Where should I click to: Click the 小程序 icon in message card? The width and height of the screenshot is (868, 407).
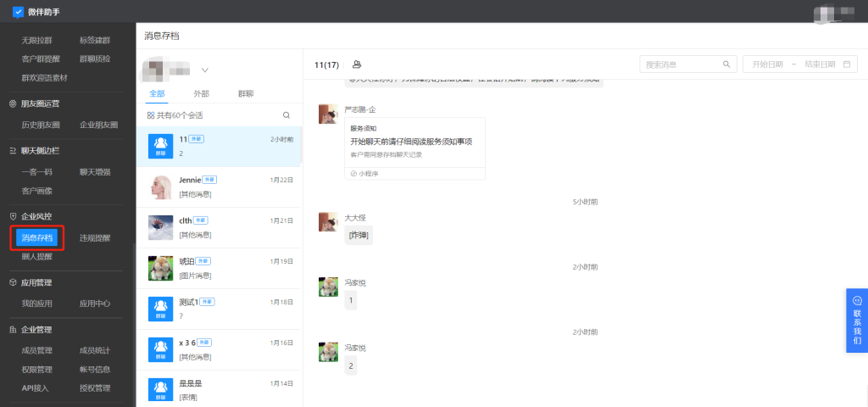coord(353,174)
